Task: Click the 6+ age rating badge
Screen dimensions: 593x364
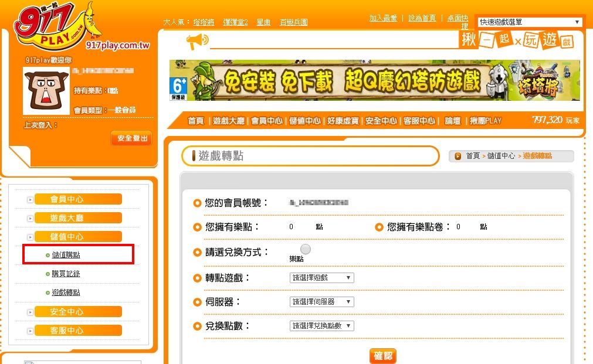Action: pyautogui.click(x=178, y=89)
